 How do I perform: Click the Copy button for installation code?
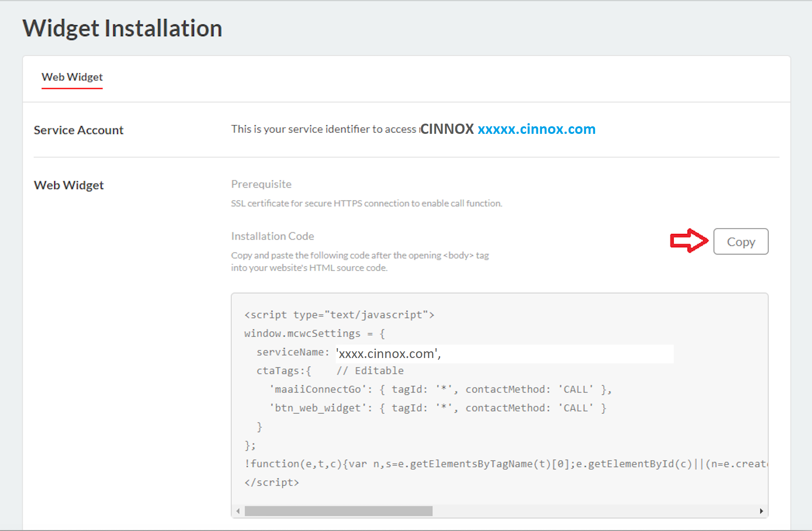pyautogui.click(x=741, y=241)
